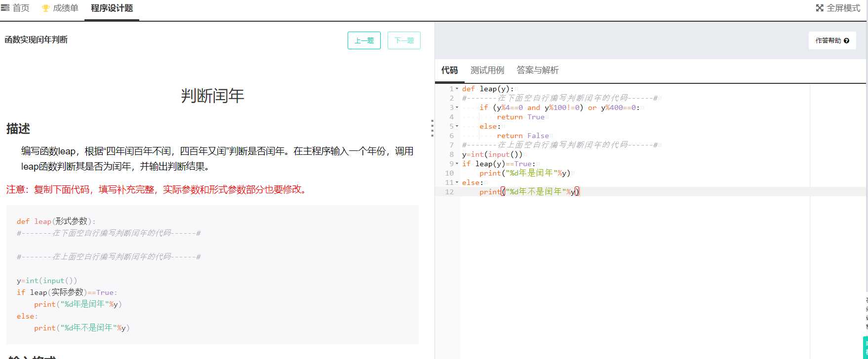This screenshot has height=359, width=868.
Task: Click the 描述 section heading
Action: (x=18, y=129)
